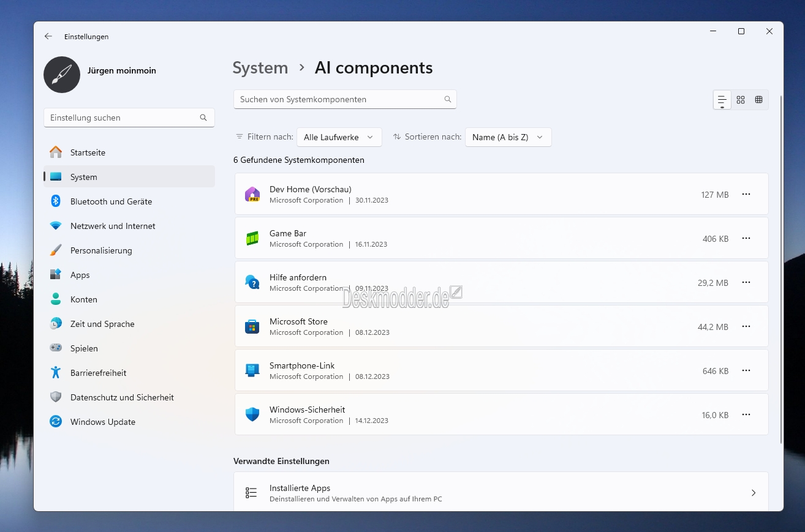
Task: Click the Windows-Sicherheit date 14.12.2023
Action: pos(372,421)
